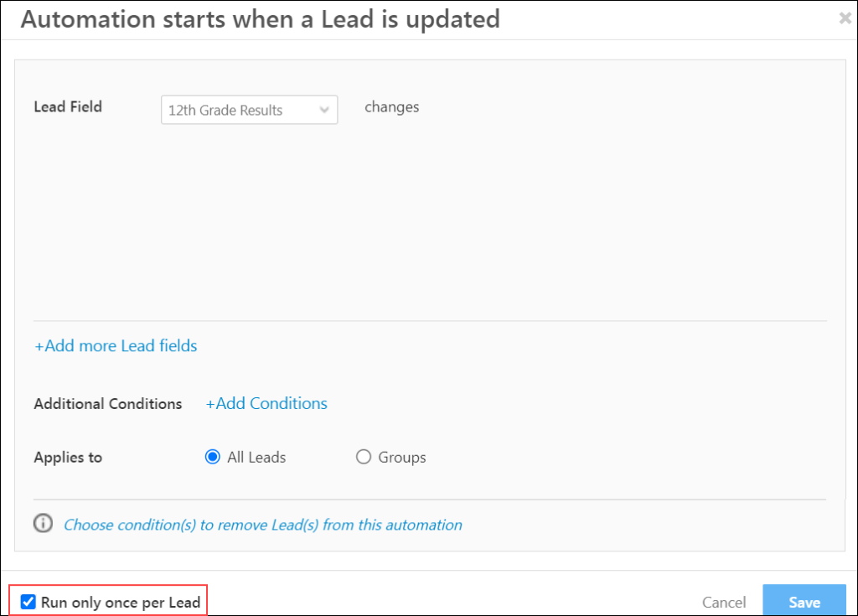Choose All Leads under Applies to

tap(213, 457)
